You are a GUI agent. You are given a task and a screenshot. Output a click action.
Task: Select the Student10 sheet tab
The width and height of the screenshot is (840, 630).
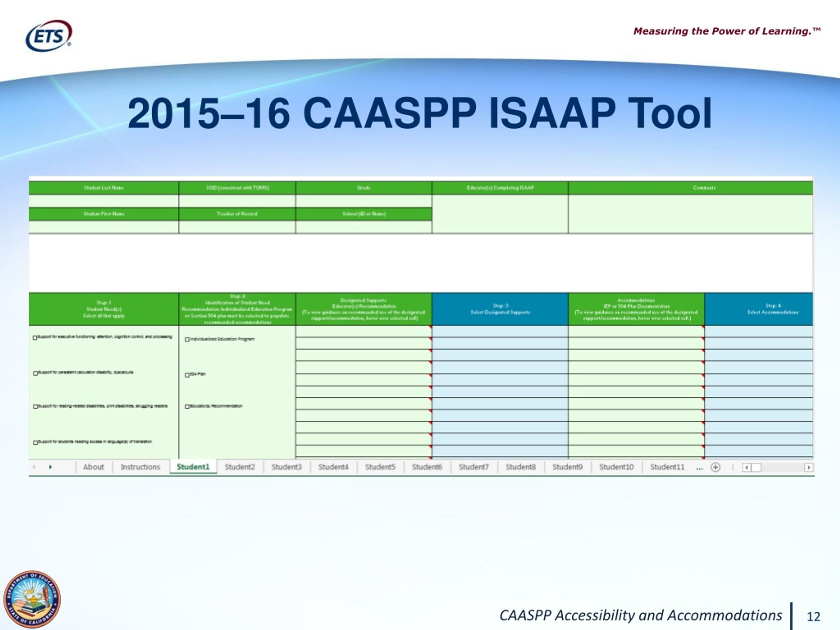[x=616, y=467]
